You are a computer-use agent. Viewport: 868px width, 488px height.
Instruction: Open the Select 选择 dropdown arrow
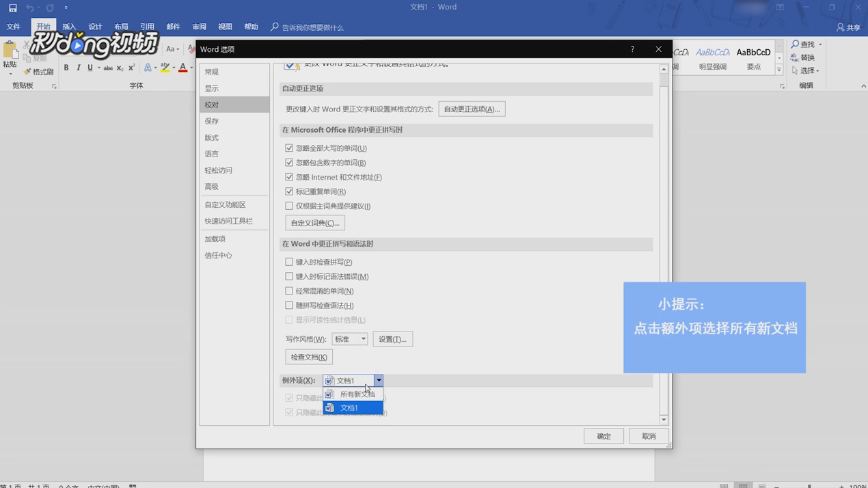[817, 71]
